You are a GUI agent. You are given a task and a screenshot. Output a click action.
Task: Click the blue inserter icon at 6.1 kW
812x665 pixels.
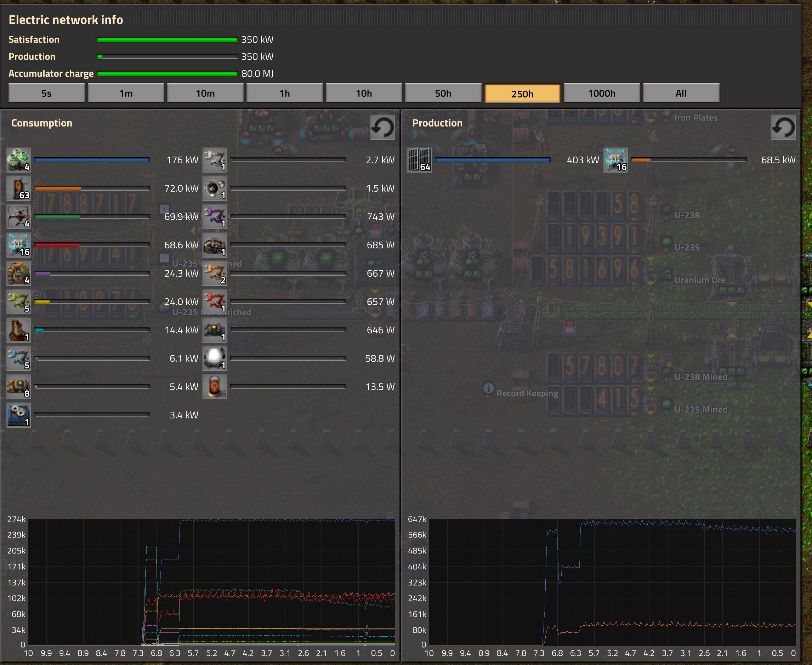18,358
